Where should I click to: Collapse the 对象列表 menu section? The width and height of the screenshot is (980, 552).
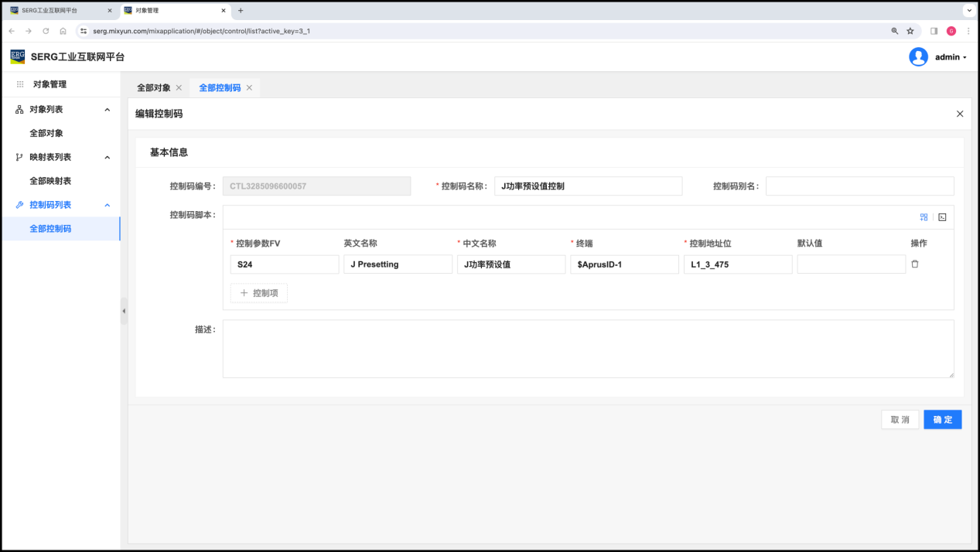point(108,110)
